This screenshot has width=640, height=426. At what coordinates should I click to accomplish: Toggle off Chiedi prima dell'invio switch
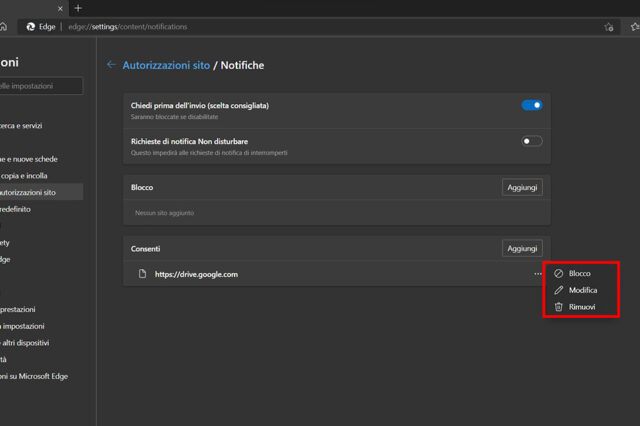tap(532, 105)
